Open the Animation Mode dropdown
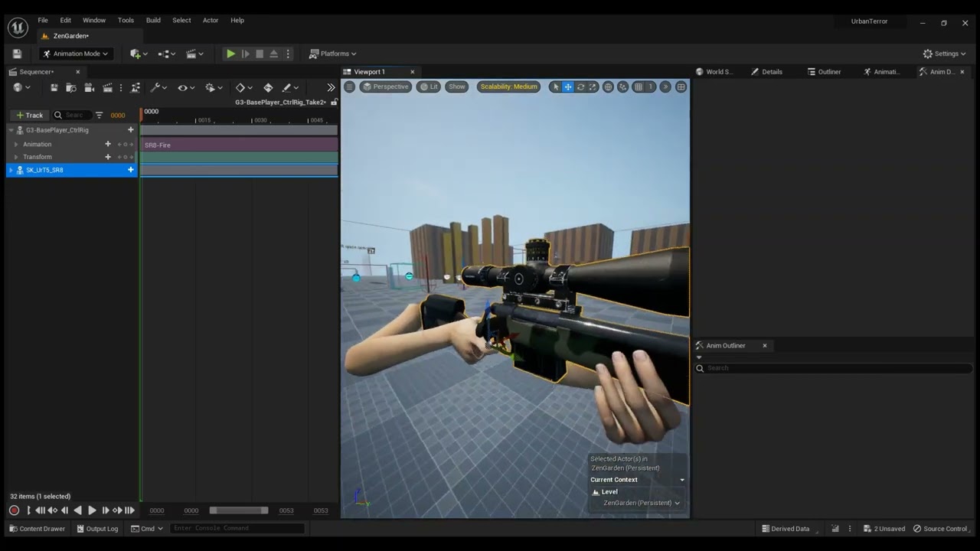980x551 pixels. [x=76, y=54]
